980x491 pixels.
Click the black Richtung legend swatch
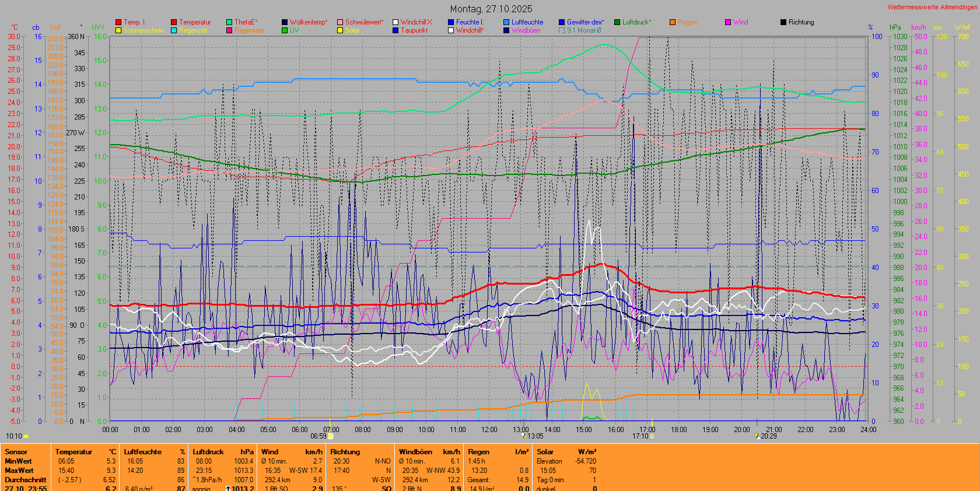(x=783, y=22)
